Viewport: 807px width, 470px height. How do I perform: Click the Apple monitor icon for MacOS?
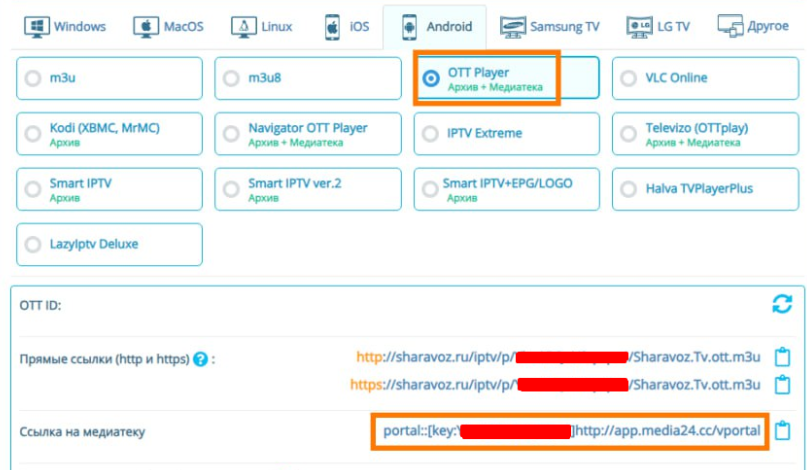pyautogui.click(x=146, y=27)
